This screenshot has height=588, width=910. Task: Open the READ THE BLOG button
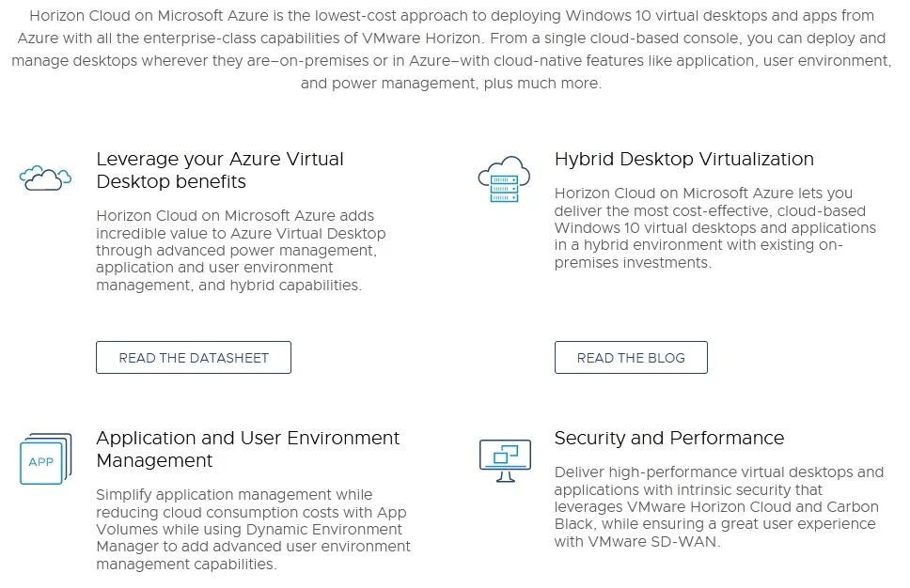(631, 357)
